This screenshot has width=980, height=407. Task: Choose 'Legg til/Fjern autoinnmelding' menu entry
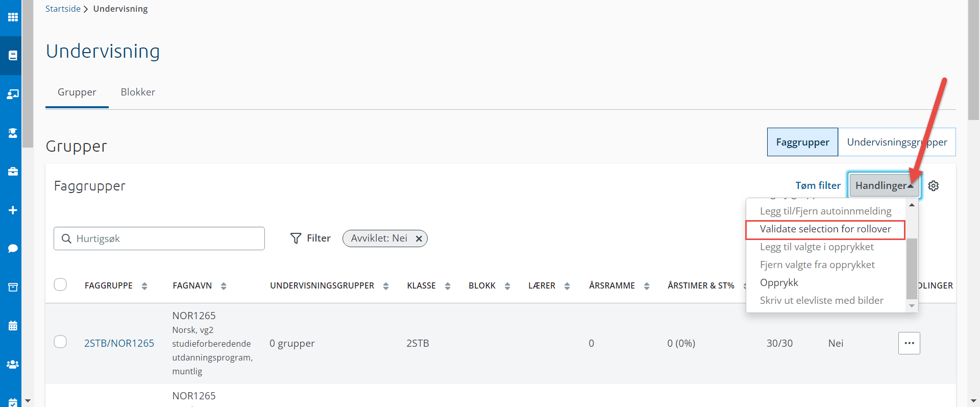coord(825,211)
